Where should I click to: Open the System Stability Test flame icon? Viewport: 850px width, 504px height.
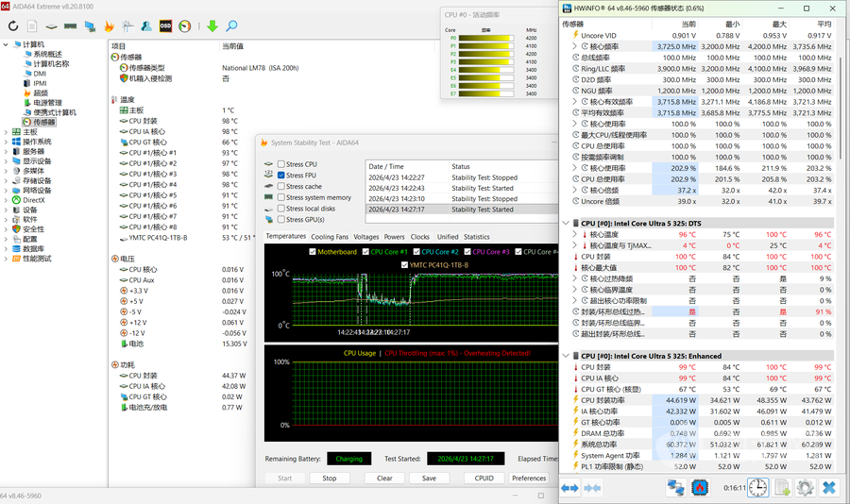(x=108, y=26)
